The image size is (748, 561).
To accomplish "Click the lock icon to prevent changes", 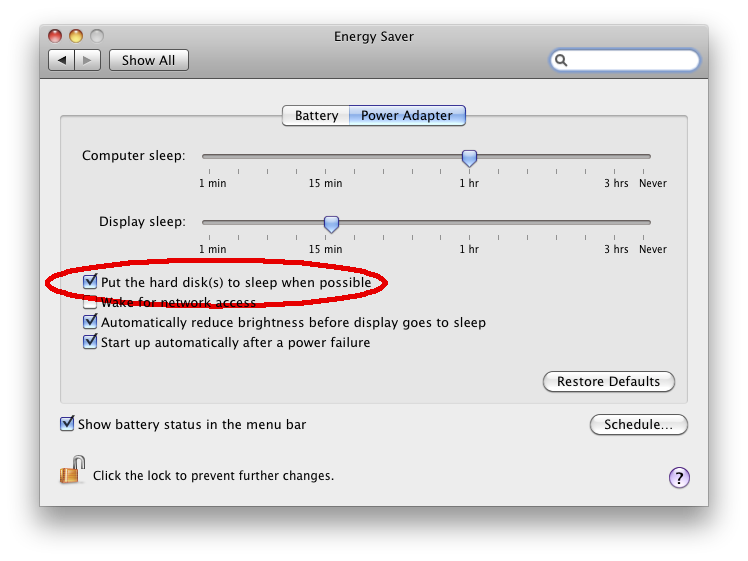I will 72,470.
